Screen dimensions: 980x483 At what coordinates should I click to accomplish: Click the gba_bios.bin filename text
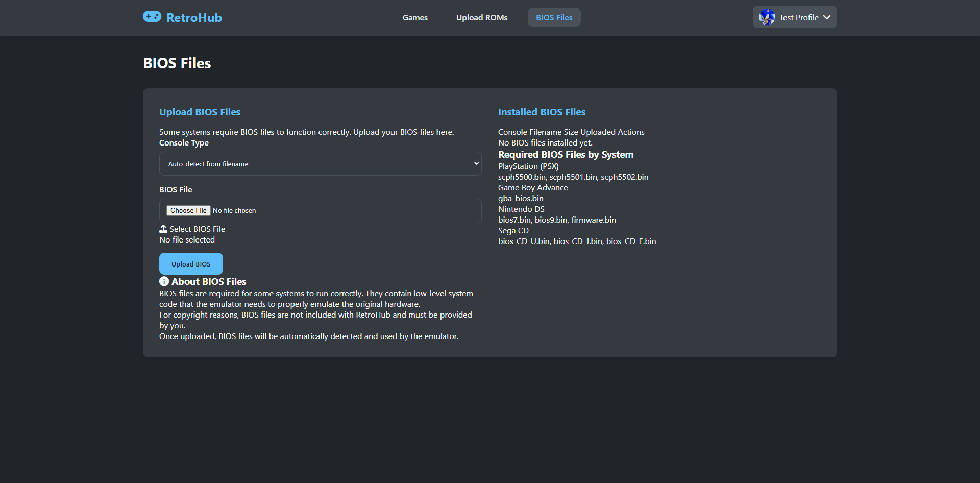pyautogui.click(x=521, y=199)
